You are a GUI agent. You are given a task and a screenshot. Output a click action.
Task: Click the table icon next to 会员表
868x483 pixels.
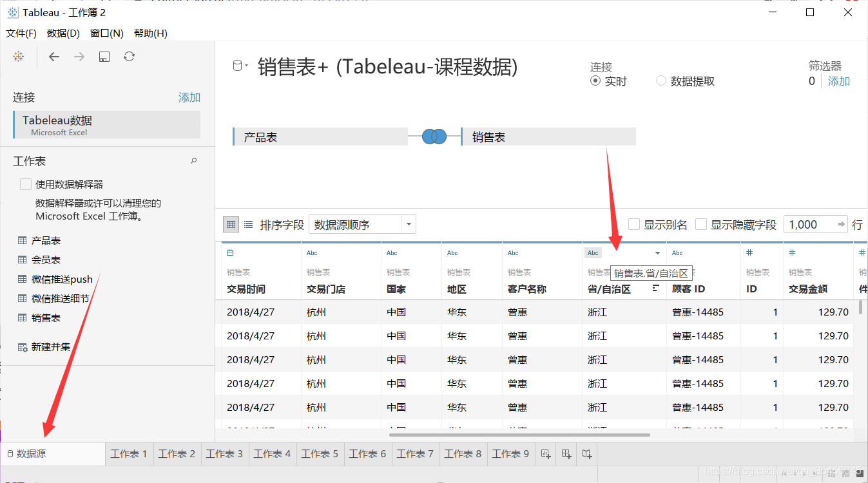(x=23, y=260)
